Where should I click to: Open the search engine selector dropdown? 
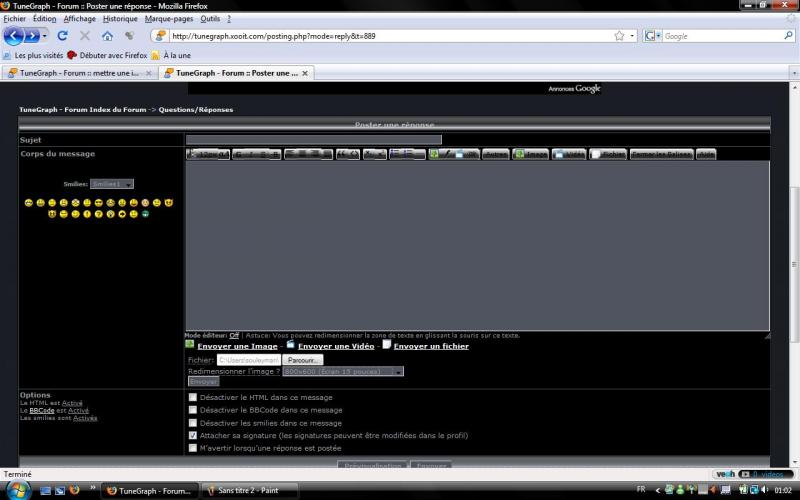(x=652, y=36)
